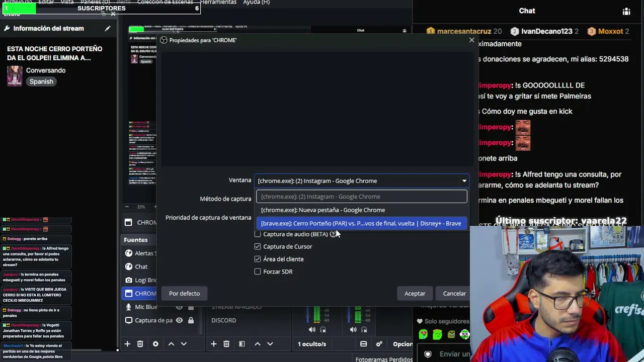
Task: Enable the Forzar SDR checkbox
Action: pos(258,271)
